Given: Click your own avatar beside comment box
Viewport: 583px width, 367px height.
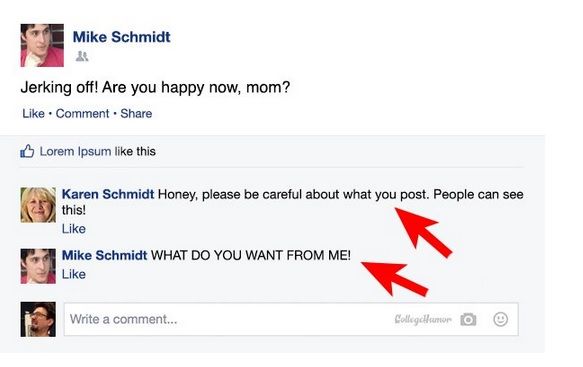Looking at the screenshot, I should (x=38, y=319).
